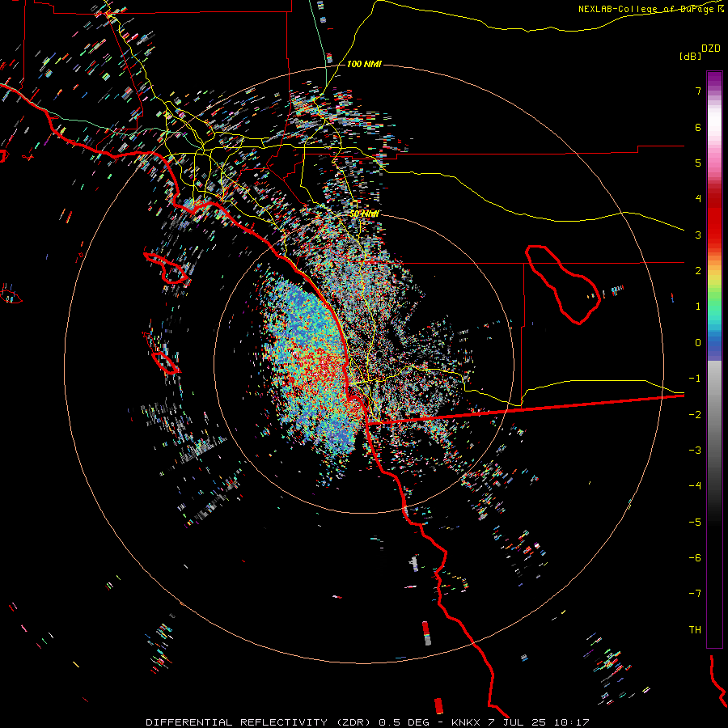728x728 pixels.
Task: Click the "DZD" legend title
Action: pos(711,49)
